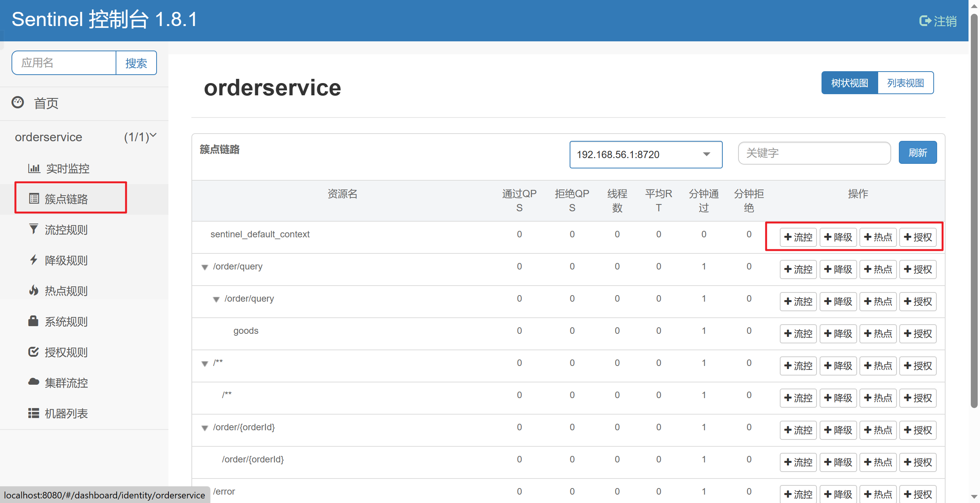Click the dashboard icon beside 首页

[x=18, y=102]
